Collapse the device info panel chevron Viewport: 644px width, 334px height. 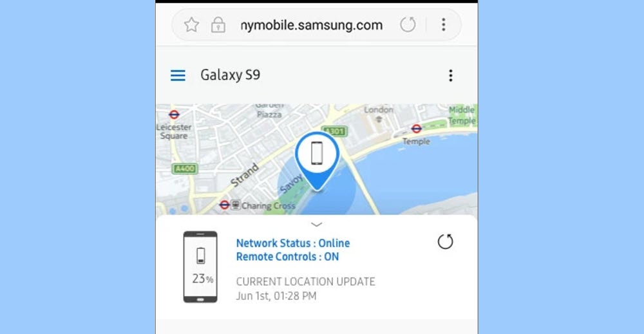316,225
